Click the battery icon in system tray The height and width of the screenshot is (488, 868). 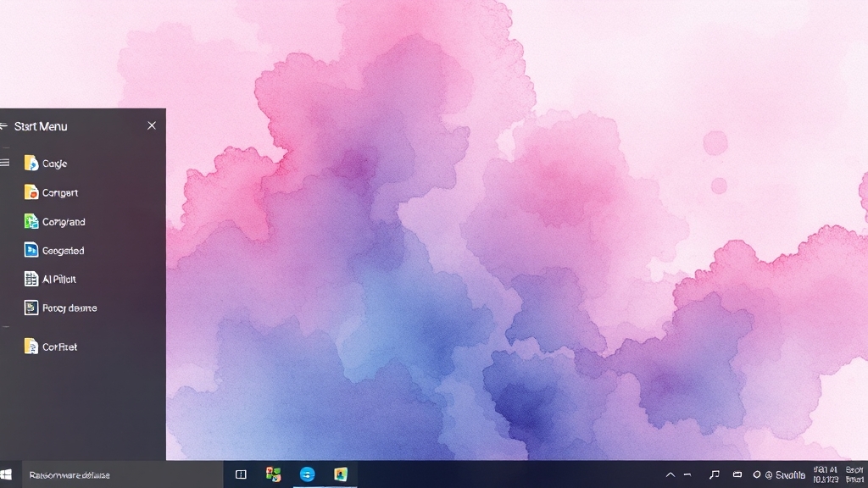coord(737,475)
